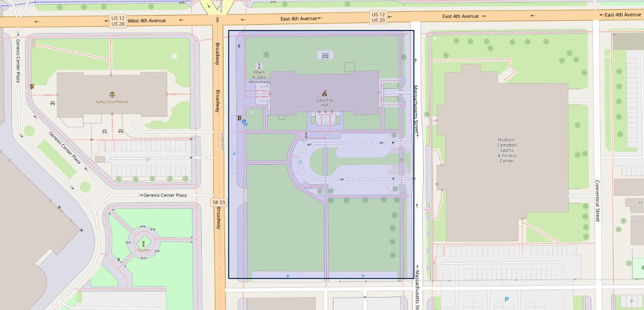Click the parking P inside the City Hall loop

point(300,162)
